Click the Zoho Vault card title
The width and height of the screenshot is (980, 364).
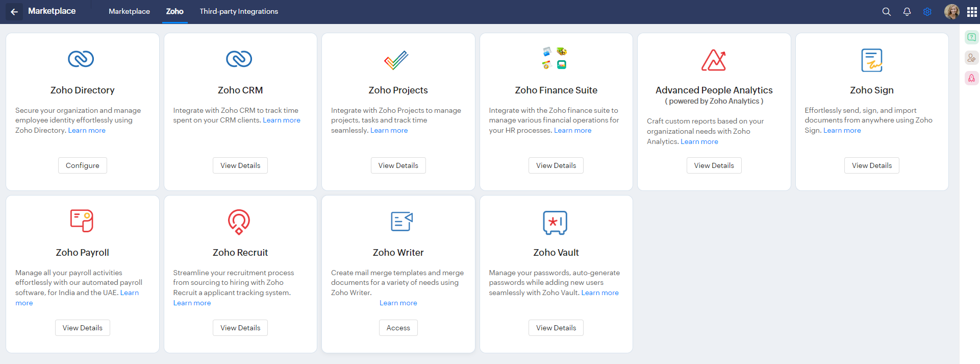(x=556, y=252)
